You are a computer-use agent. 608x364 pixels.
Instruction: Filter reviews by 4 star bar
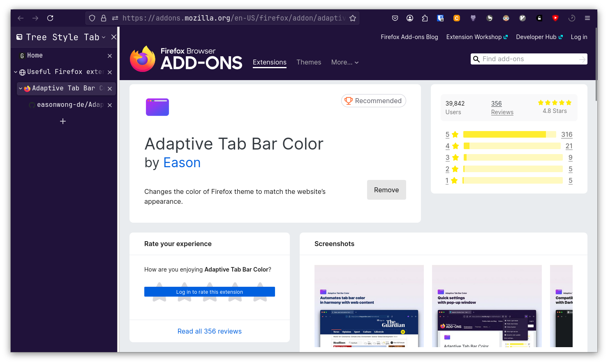tap(513, 146)
